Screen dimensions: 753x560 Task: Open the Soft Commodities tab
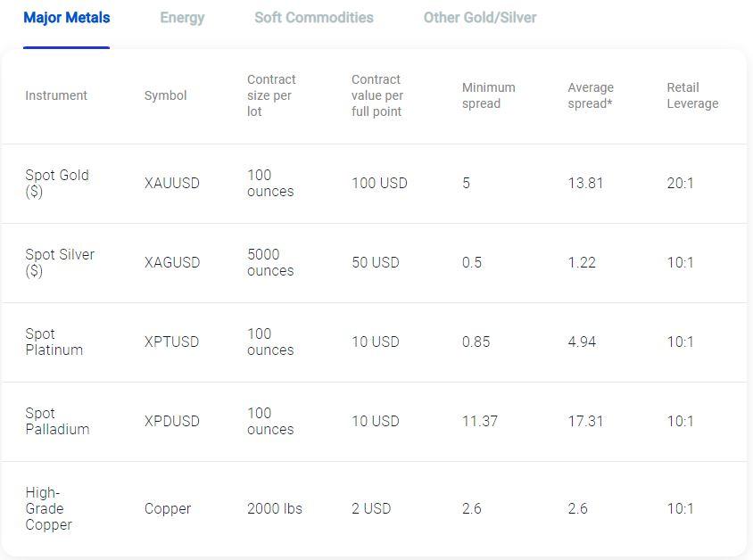(313, 18)
